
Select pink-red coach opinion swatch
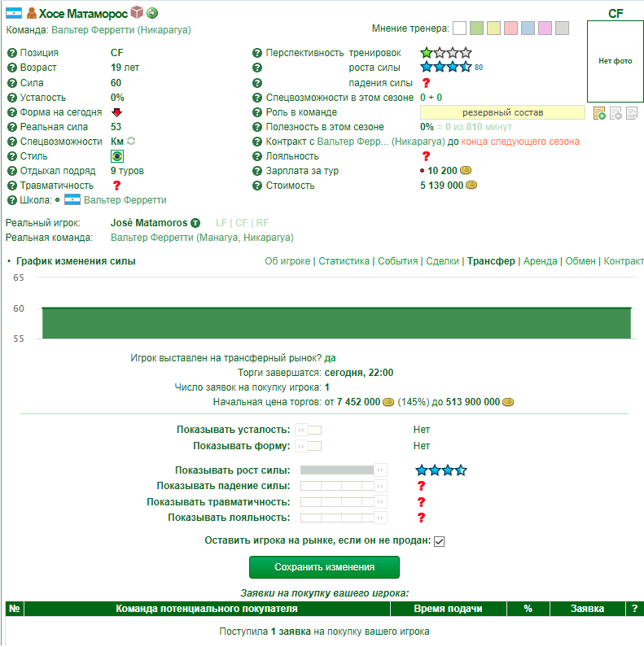[x=511, y=28]
